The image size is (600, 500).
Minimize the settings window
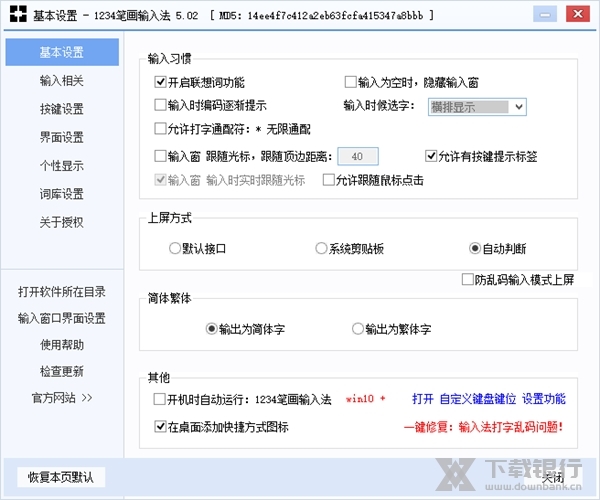(x=545, y=15)
